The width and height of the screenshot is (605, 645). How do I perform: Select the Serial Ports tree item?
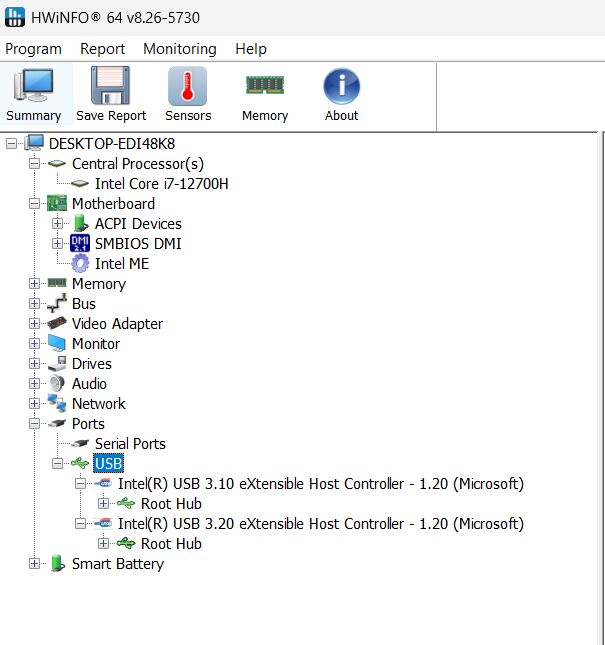(x=130, y=443)
